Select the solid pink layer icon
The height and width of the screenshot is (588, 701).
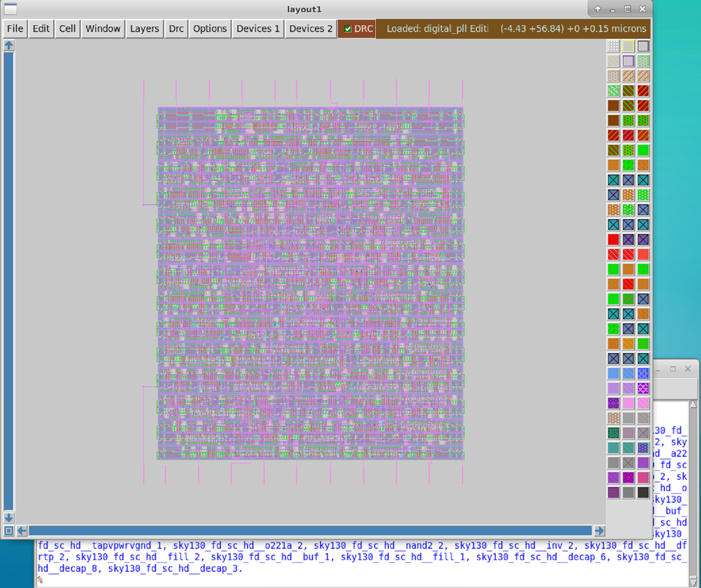(628, 403)
